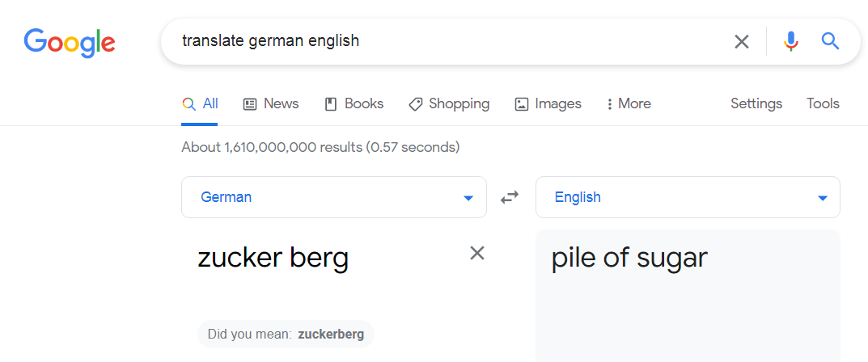Select the 'pile of sugar' translation output
Viewport: 868px width, 362px height.
(629, 259)
